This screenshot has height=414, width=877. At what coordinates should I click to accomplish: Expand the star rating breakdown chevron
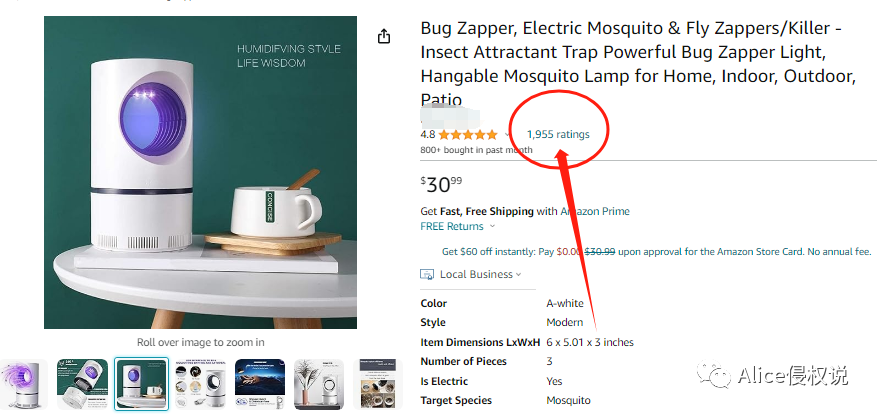(x=508, y=134)
